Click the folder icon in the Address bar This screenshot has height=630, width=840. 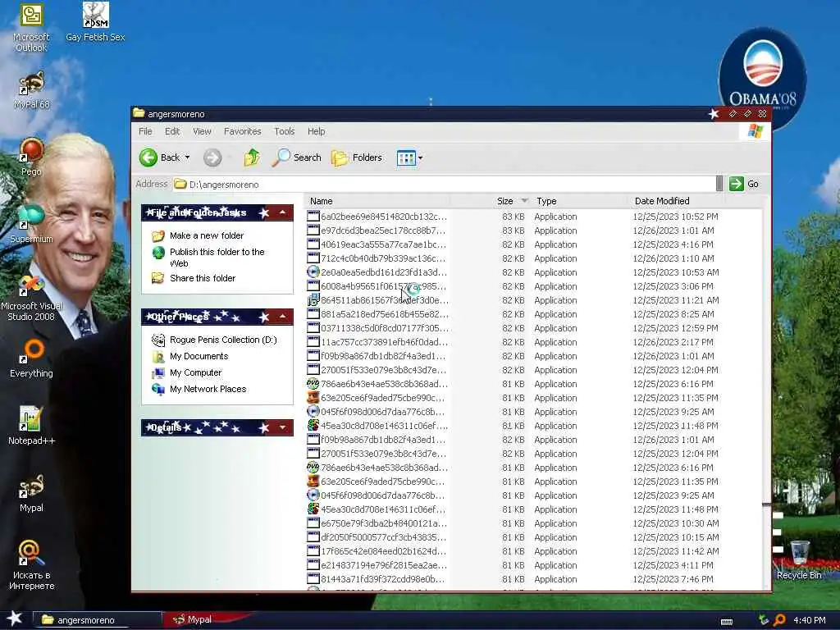[180, 184]
